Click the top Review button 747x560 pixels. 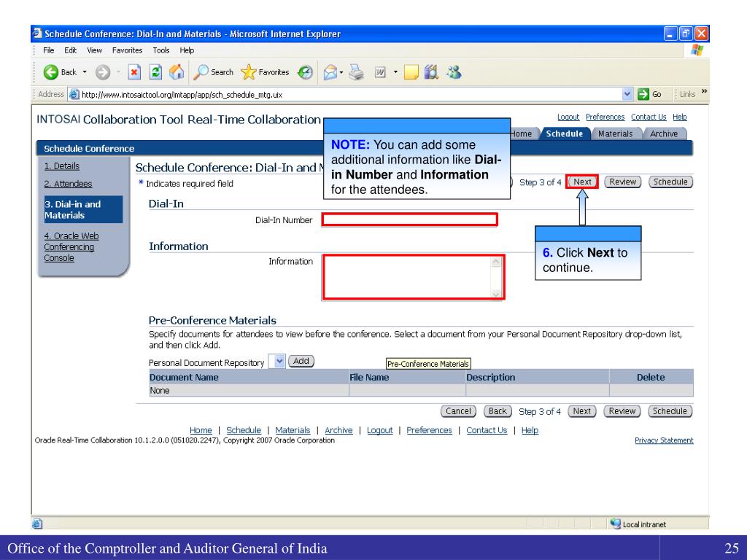pyautogui.click(x=623, y=182)
